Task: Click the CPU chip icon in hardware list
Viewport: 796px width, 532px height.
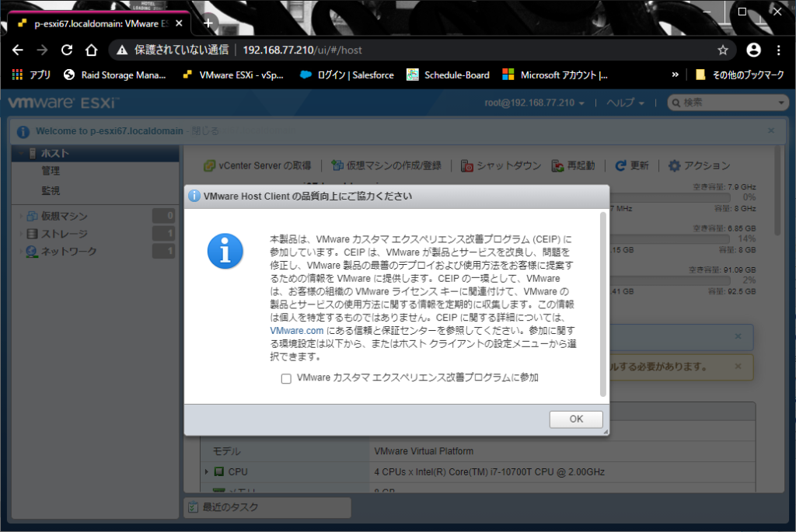Action: point(218,471)
